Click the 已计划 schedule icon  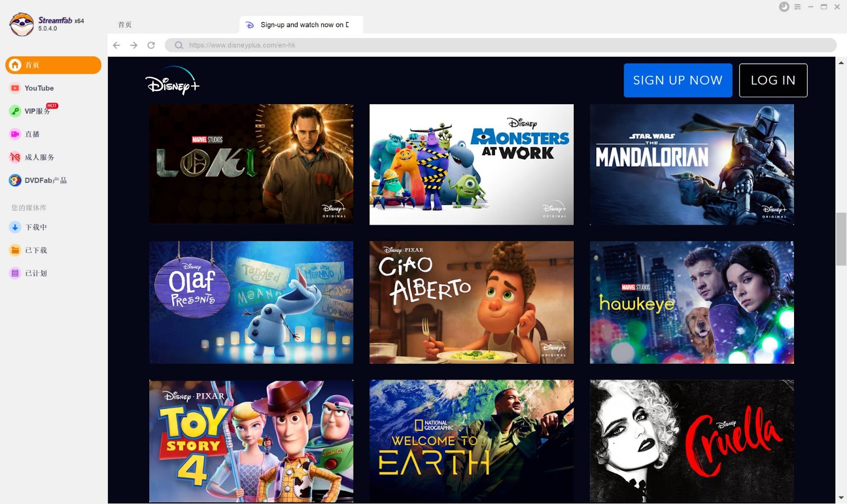[15, 273]
